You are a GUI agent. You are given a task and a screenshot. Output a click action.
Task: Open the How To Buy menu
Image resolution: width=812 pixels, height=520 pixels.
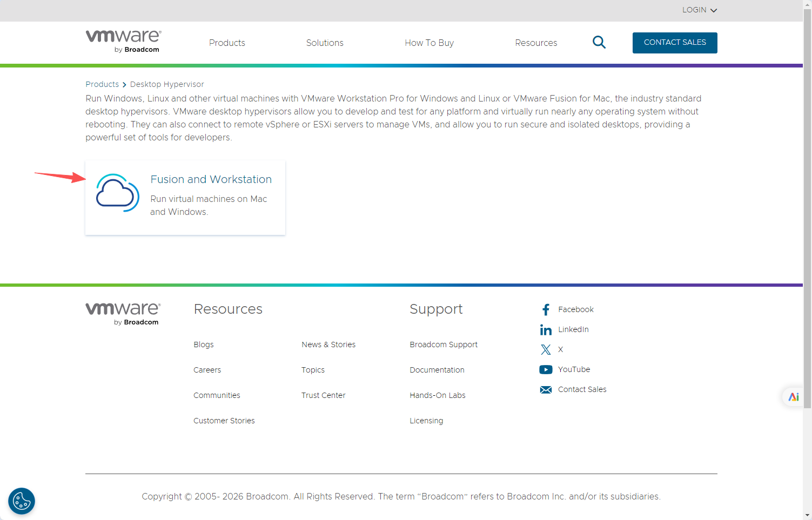429,43
